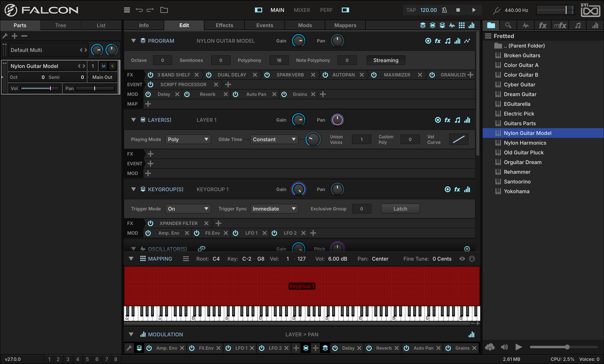Open the wrench tools in Parts panel
The height and width of the screenshot is (364, 604).
coord(5,36)
